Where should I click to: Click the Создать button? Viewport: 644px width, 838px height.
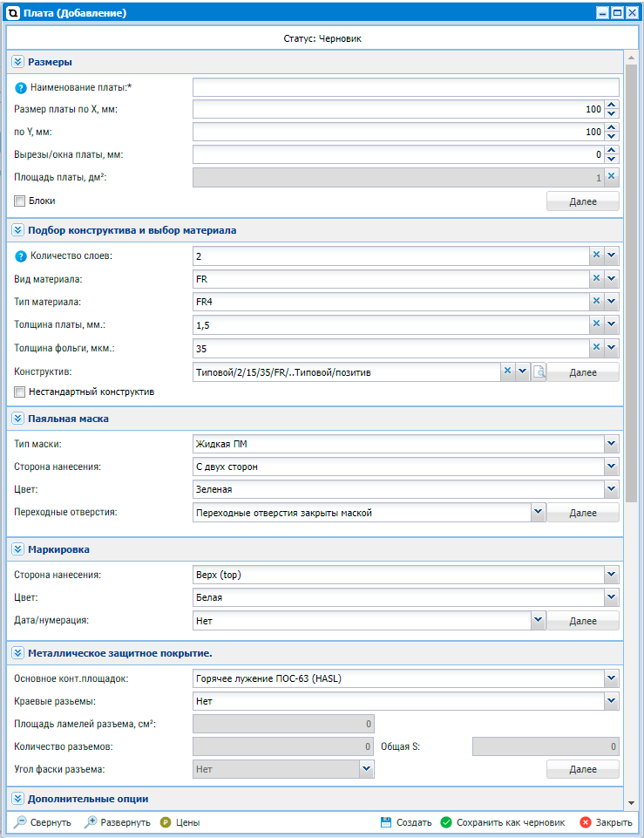click(406, 822)
